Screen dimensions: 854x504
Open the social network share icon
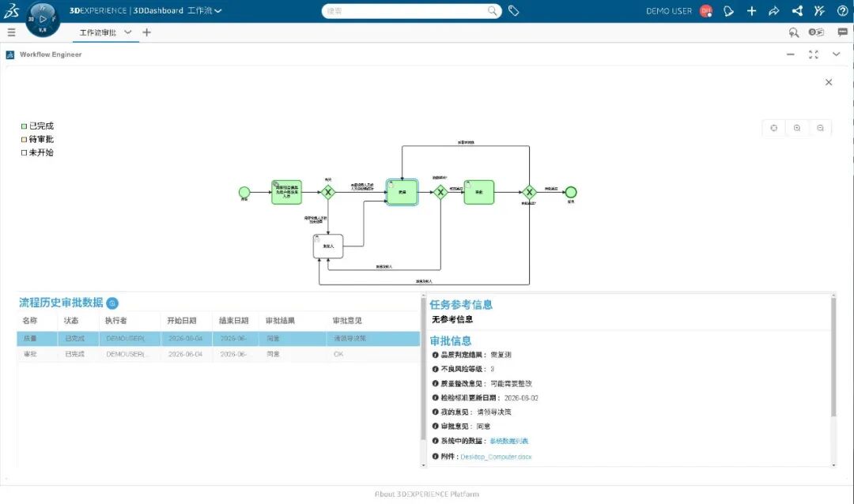(x=797, y=11)
